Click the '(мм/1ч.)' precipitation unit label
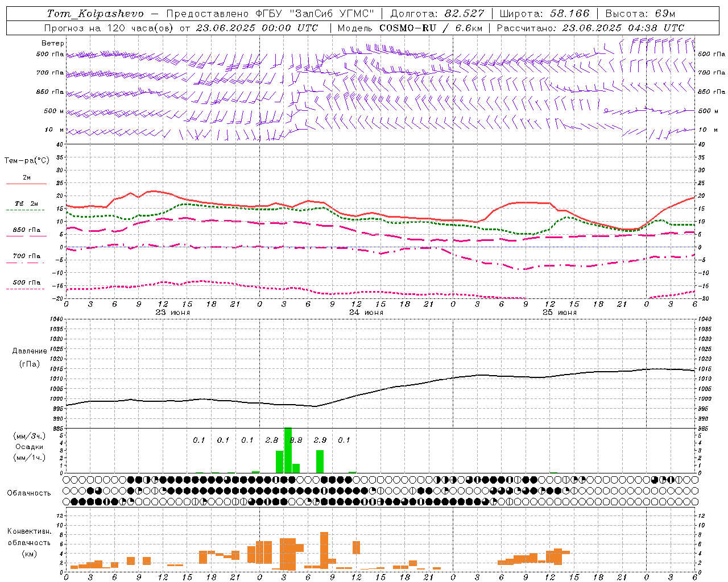This screenshot has width=728, height=582. pyautogui.click(x=30, y=458)
